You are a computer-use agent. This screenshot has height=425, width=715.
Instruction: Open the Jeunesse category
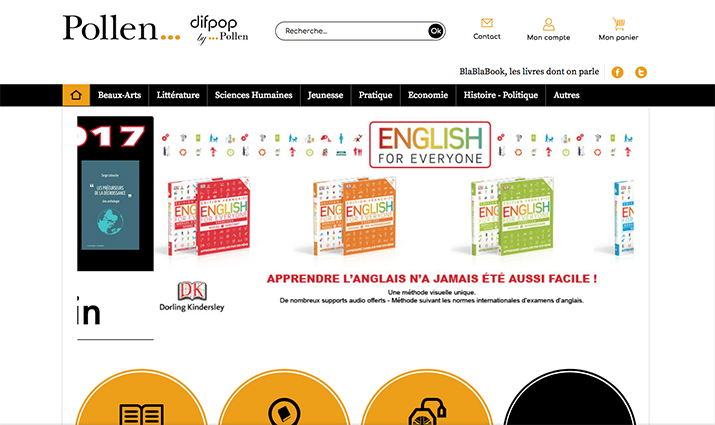(x=325, y=95)
